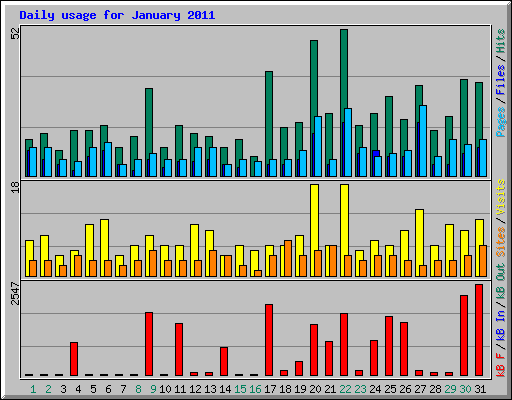
Task: Click day label '22' on the x-axis
Action: (345, 389)
